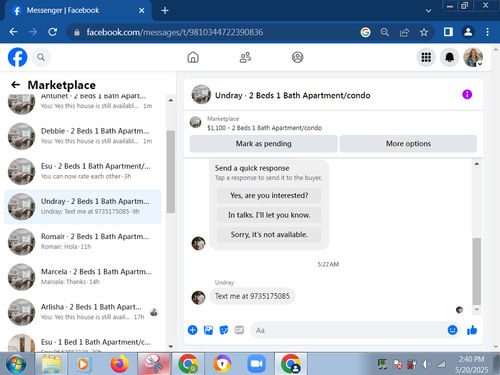The height and width of the screenshot is (375, 500).
Task: Click the conversation list scrollbar thumb
Action: click(x=171, y=172)
